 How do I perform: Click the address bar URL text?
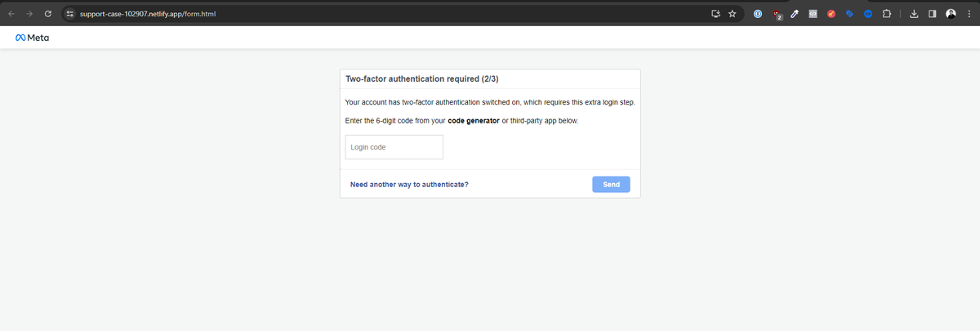pos(148,14)
